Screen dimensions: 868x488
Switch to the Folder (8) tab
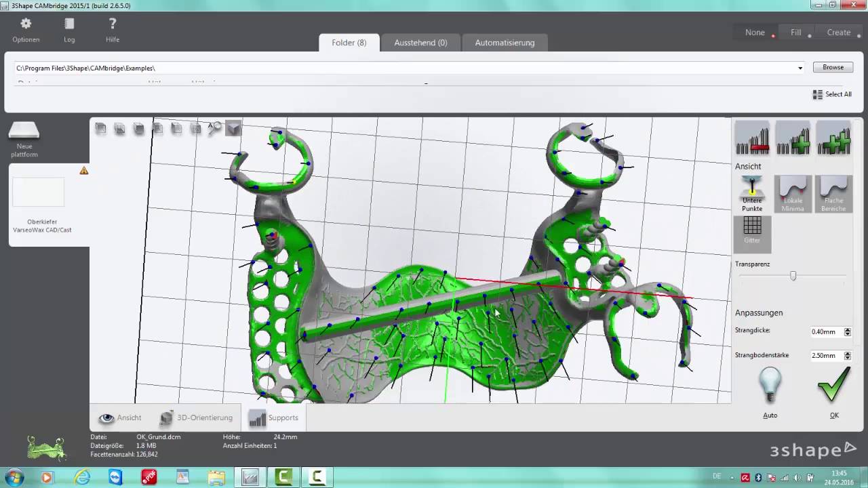(x=349, y=43)
